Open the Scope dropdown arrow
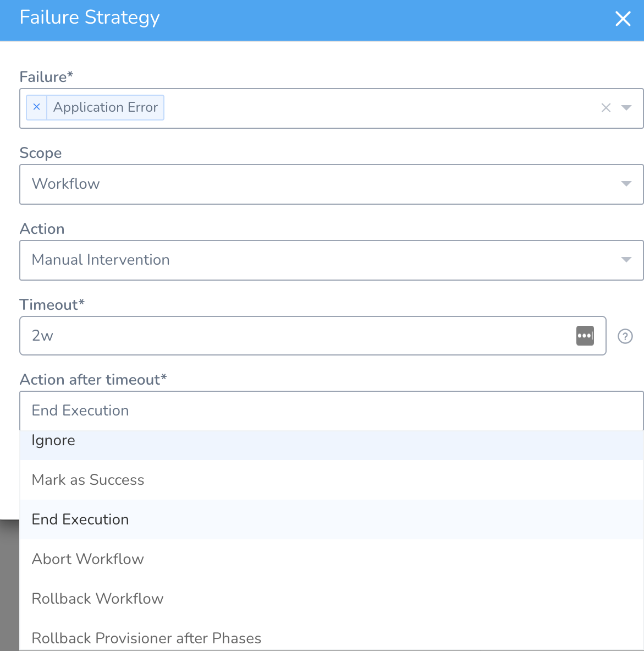 [x=626, y=183]
